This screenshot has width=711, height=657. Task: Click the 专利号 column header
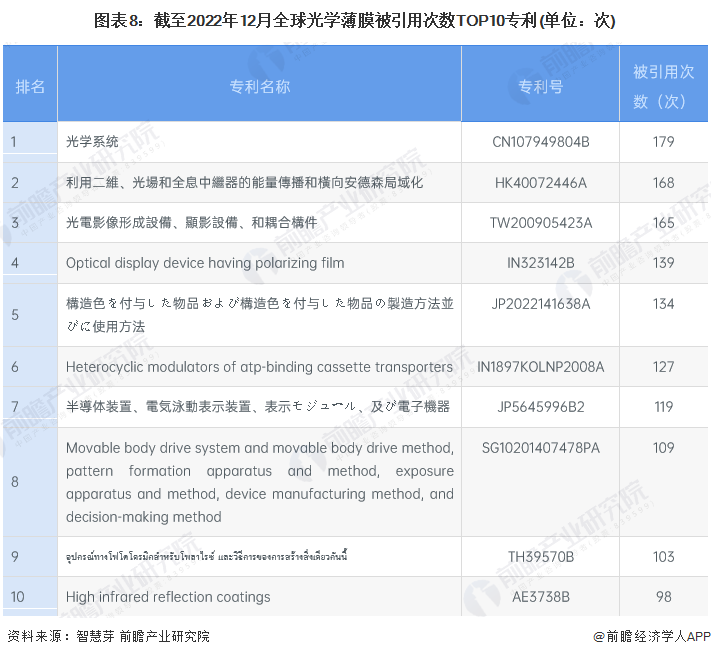coord(540,86)
